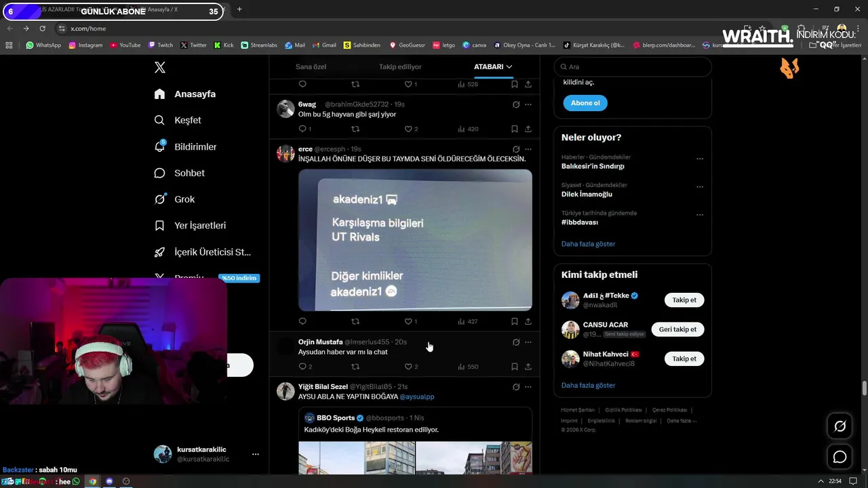868x488 pixels.
Task: Share 6wag's tweet
Action: [x=528, y=129]
